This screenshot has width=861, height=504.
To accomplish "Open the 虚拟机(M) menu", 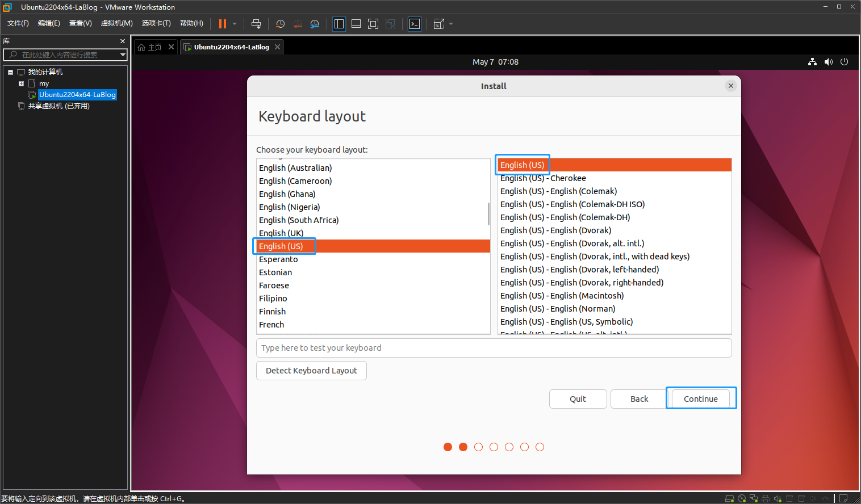I will (116, 23).
